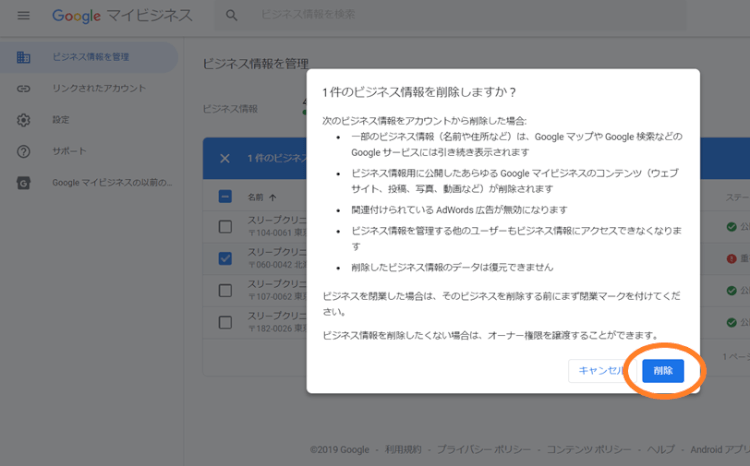
Task: Open サポート from the sidebar menu
Action: pyautogui.click(x=69, y=151)
